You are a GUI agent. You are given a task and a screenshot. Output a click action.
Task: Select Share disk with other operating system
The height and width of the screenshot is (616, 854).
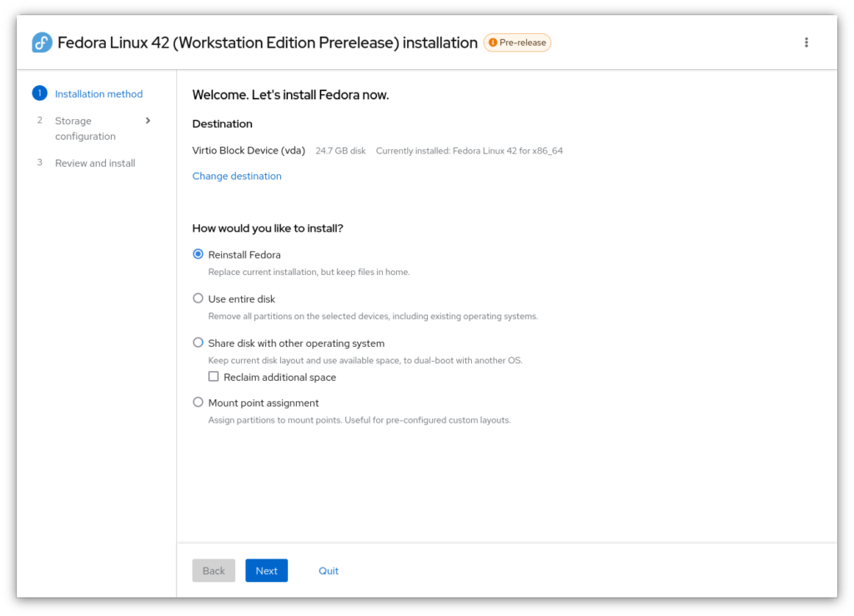(x=198, y=343)
